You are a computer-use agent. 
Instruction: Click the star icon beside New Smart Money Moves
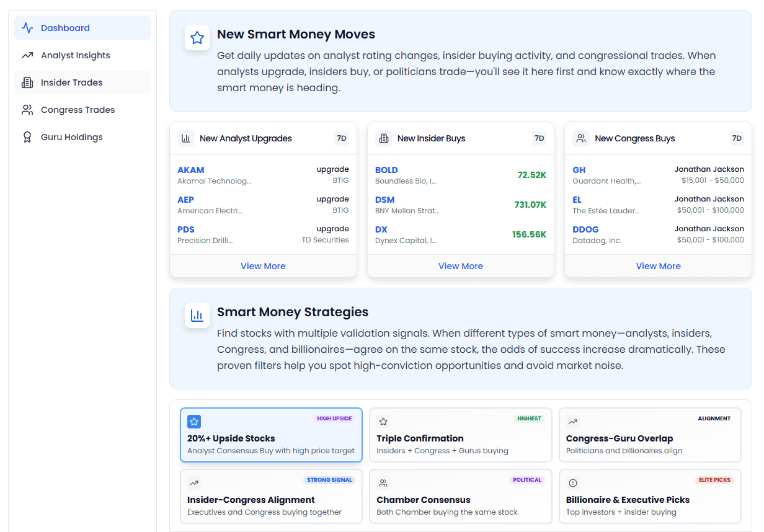point(197,38)
